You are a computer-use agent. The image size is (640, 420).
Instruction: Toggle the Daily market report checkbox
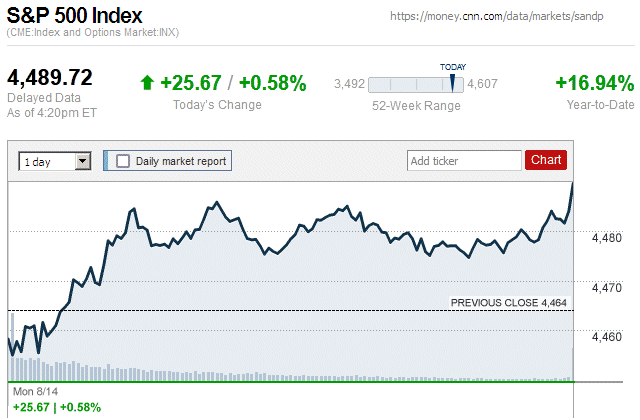pyautogui.click(x=123, y=160)
